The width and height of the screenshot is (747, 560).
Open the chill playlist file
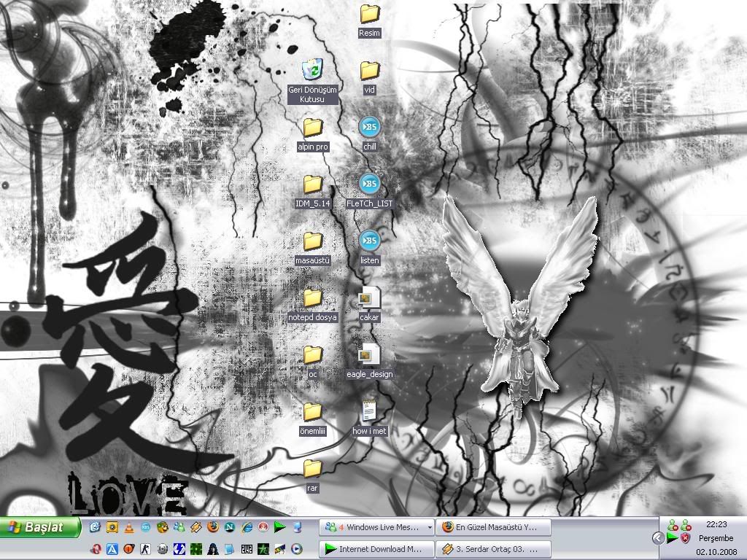[x=369, y=128]
